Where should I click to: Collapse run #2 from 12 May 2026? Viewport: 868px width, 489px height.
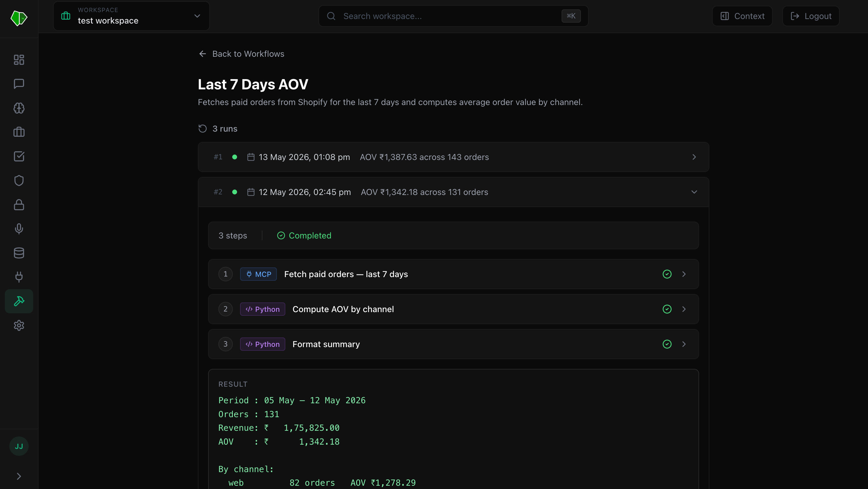(x=453, y=192)
